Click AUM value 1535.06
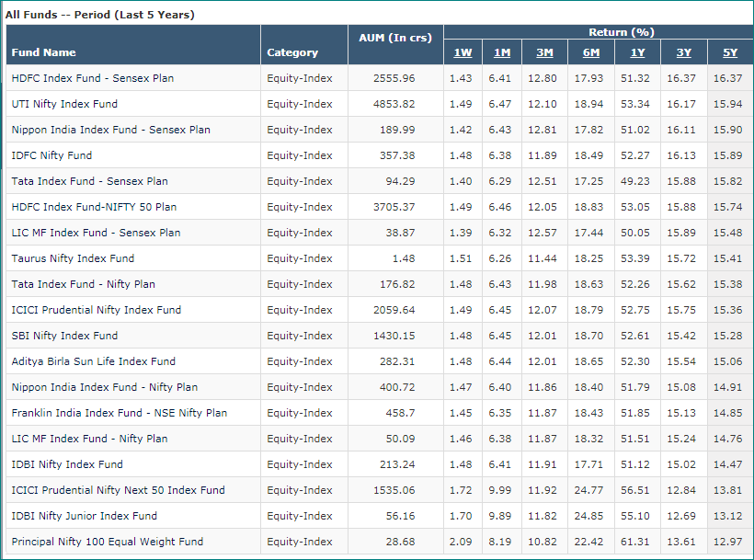 394,490
